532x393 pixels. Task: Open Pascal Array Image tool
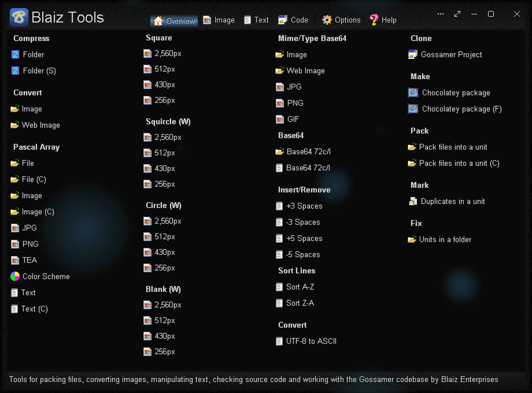[x=27, y=196]
